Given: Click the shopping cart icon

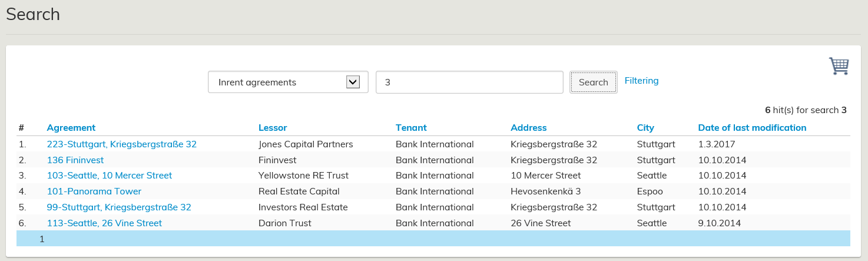Looking at the screenshot, I should (x=839, y=66).
